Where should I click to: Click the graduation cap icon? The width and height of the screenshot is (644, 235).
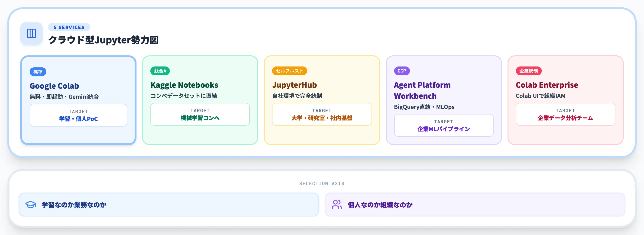tap(31, 205)
